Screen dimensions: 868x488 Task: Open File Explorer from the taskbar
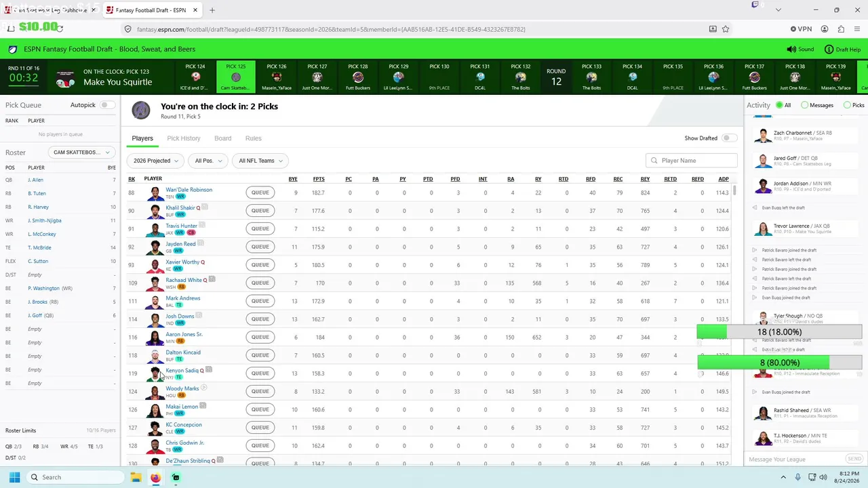coord(136,477)
